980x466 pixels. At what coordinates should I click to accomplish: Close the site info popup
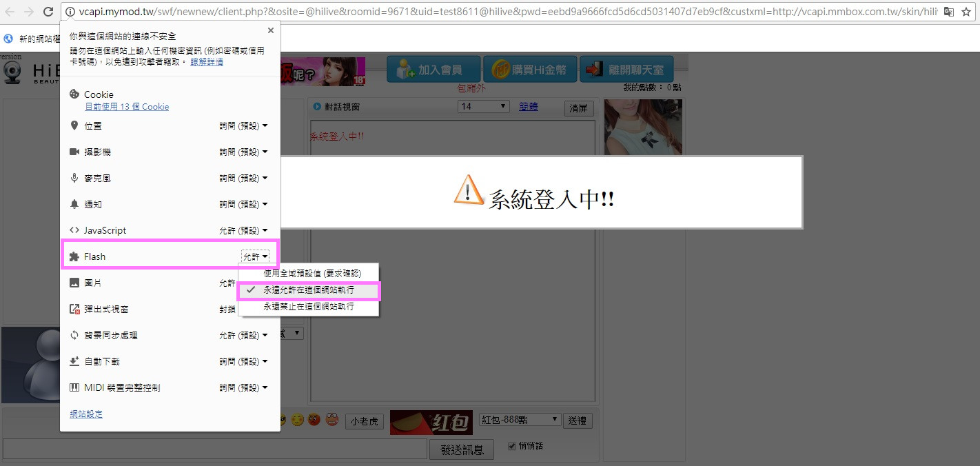click(x=270, y=30)
